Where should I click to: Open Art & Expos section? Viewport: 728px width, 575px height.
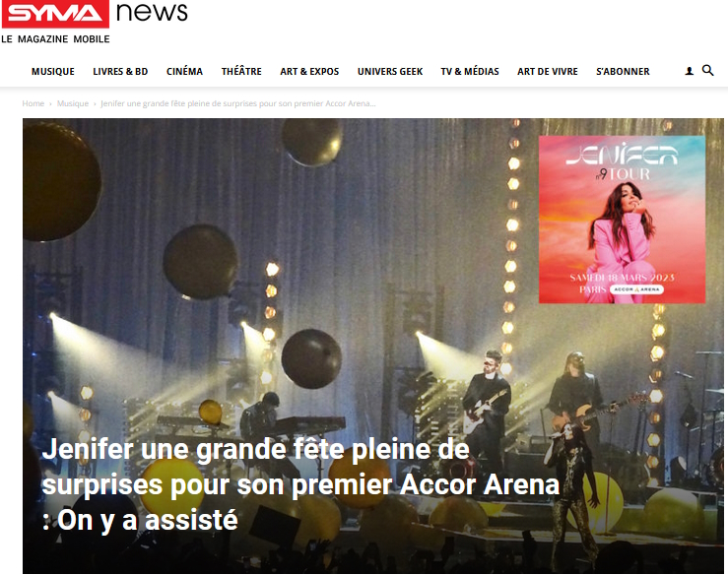coord(309,72)
